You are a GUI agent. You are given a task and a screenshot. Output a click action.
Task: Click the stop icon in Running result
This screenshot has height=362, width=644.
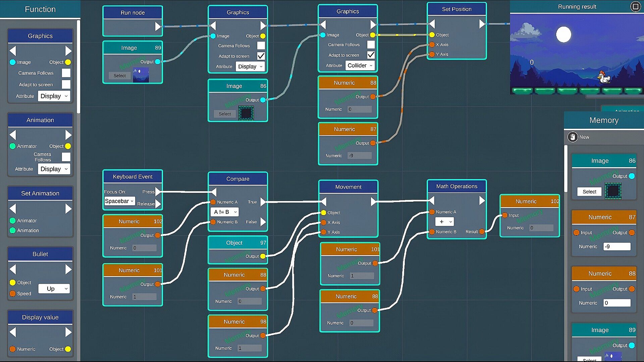(635, 6)
